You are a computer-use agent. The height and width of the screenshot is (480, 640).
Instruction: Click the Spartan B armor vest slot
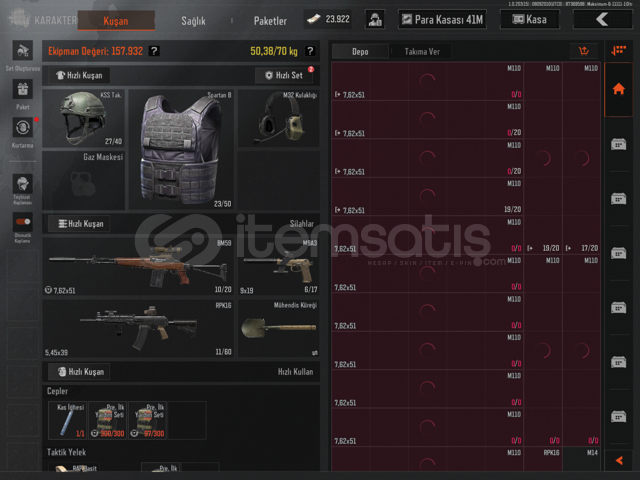181,149
